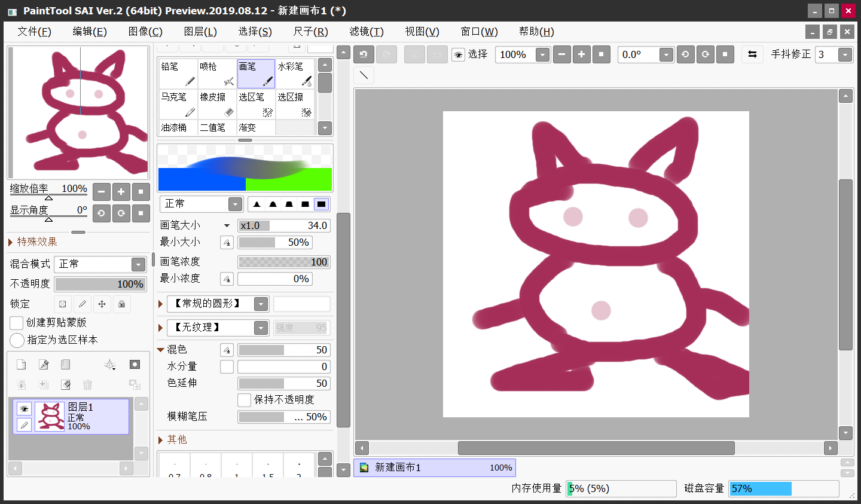Collapse 混色 section triangle
Image resolution: width=861 pixels, height=504 pixels.
click(160, 350)
